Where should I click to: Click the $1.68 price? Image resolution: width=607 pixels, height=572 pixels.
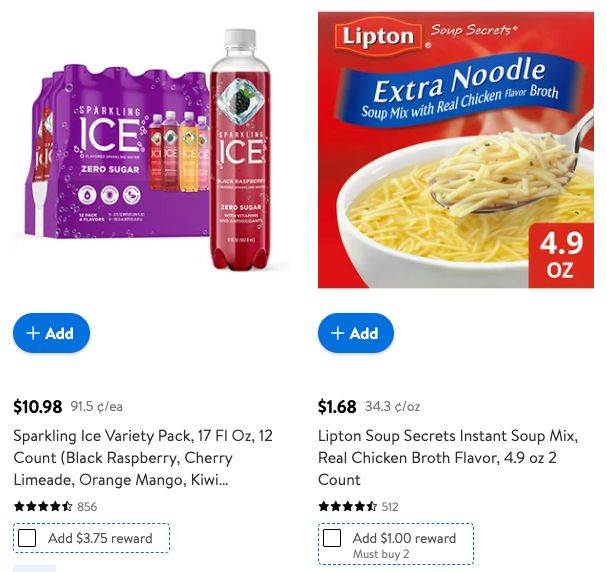(337, 406)
